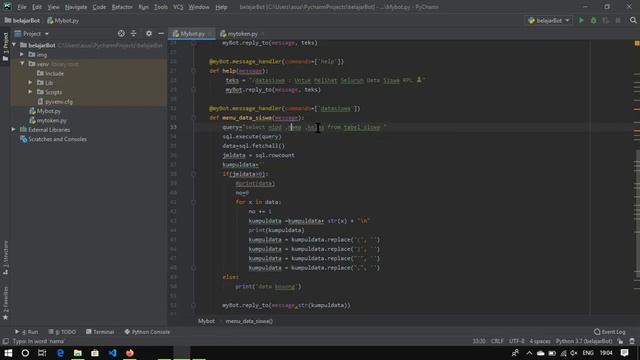Image resolution: width=640 pixels, height=360 pixels.
Task: Expand Lib folder
Action: click(30, 83)
